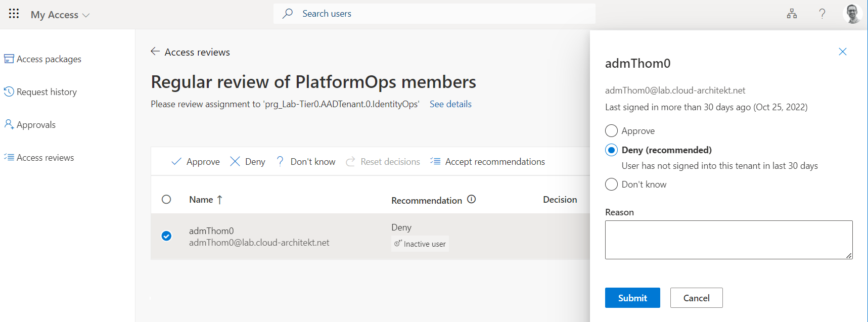This screenshot has width=868, height=322.
Task: Open the help question mark icon
Action: [x=823, y=14]
